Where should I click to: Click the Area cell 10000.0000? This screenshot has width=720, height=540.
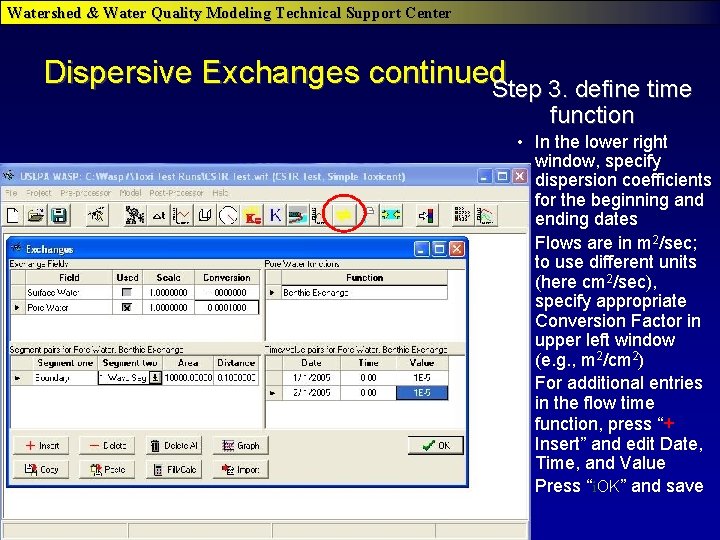188,377
